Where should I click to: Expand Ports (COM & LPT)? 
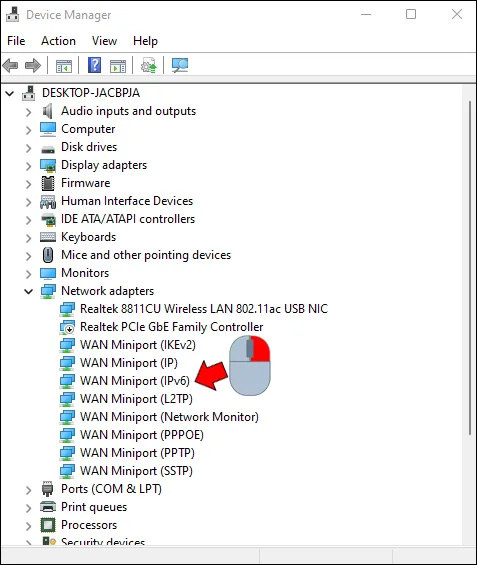pyautogui.click(x=28, y=490)
